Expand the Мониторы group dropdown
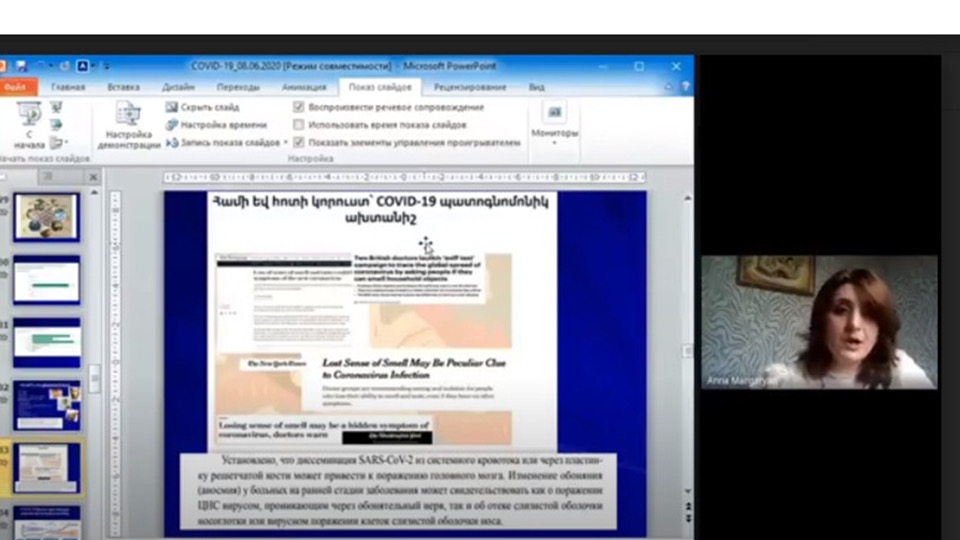The width and height of the screenshot is (960, 540). [x=554, y=143]
